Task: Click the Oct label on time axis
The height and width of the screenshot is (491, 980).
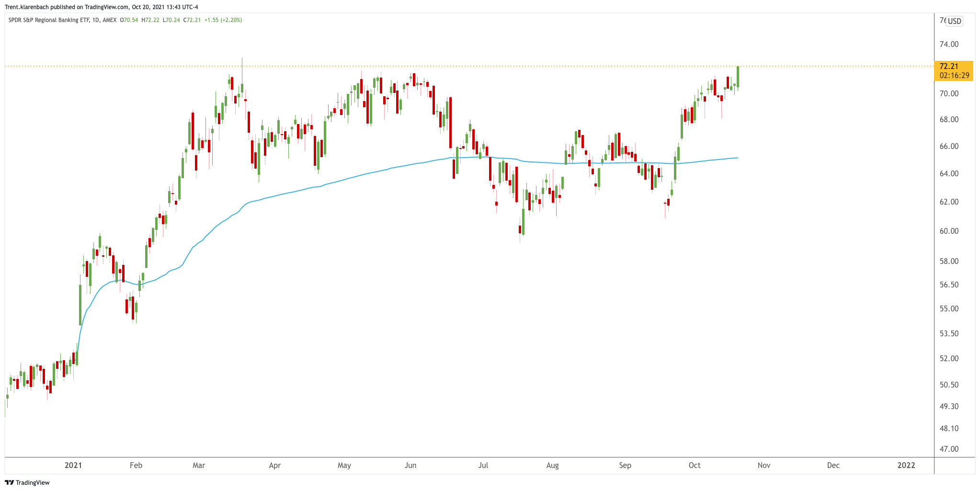Action: click(695, 465)
